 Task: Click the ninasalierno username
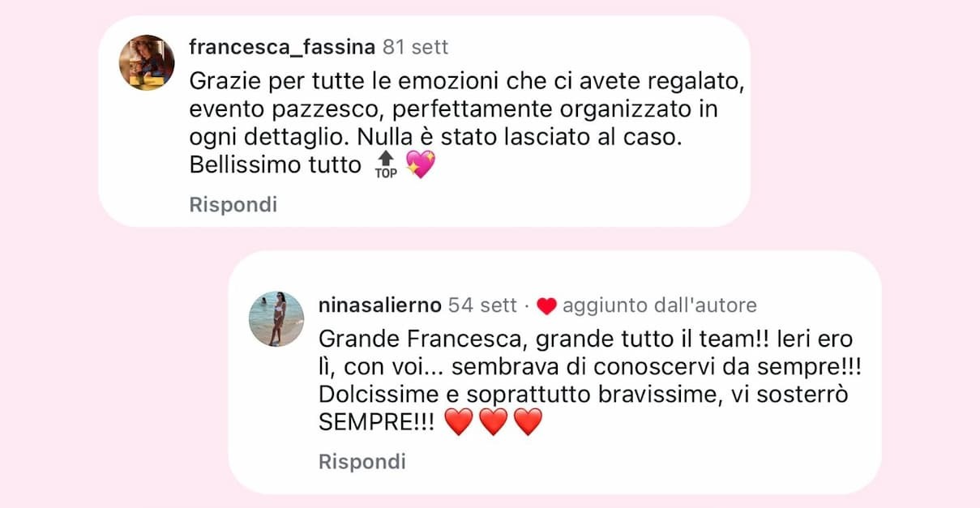coord(380,305)
